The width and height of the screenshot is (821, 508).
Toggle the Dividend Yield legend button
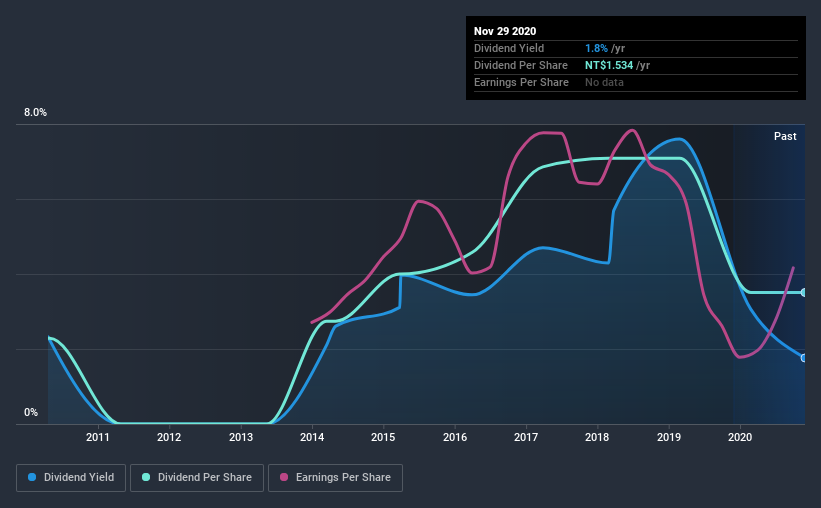click(x=71, y=478)
